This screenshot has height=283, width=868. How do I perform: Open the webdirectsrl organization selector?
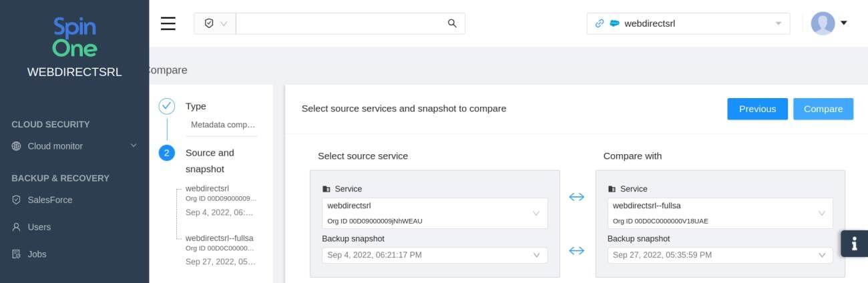point(688,23)
